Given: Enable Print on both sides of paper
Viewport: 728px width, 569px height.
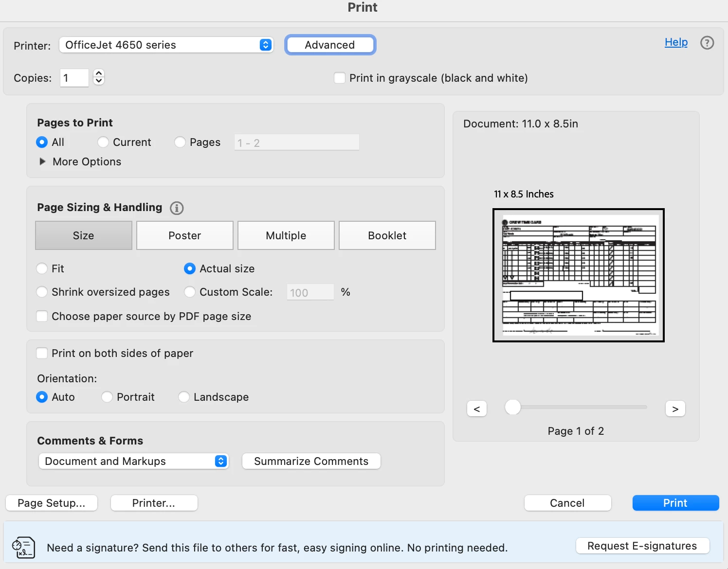Looking at the screenshot, I should point(42,353).
